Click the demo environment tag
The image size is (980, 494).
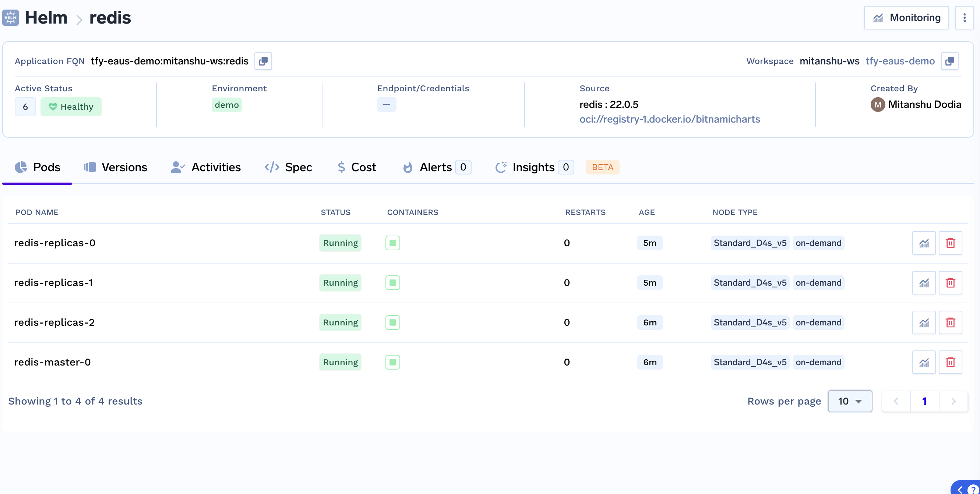click(x=227, y=105)
